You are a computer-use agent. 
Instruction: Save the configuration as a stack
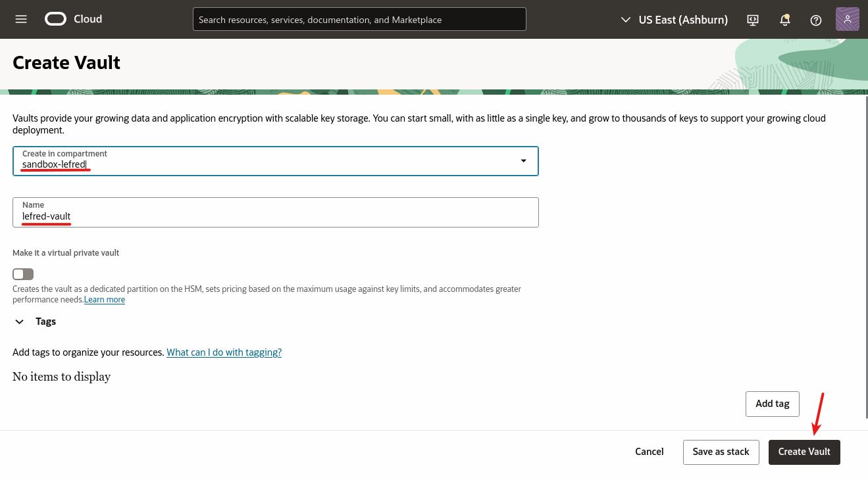(721, 452)
